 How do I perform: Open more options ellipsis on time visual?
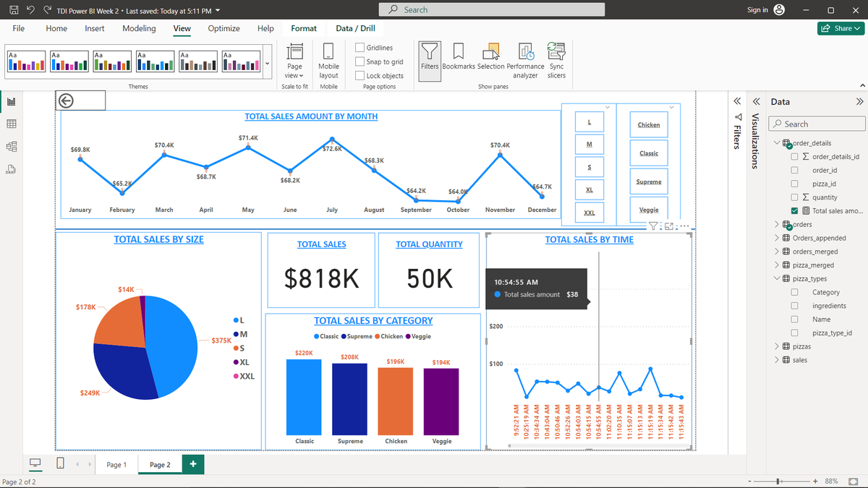pos(684,226)
